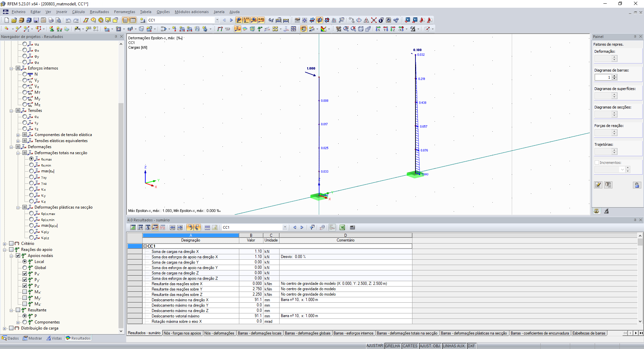Click the zoom window magnifier icon
644x349 pixels.
point(346,29)
